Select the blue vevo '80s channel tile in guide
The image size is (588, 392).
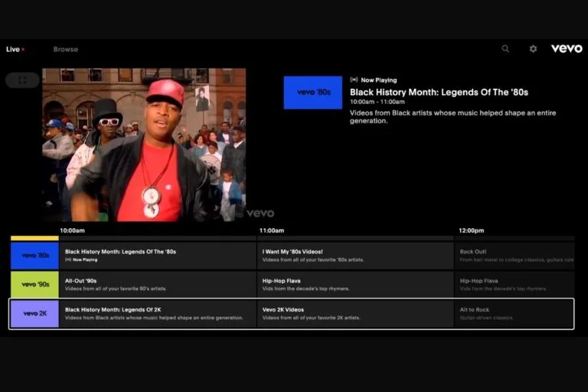click(x=35, y=256)
